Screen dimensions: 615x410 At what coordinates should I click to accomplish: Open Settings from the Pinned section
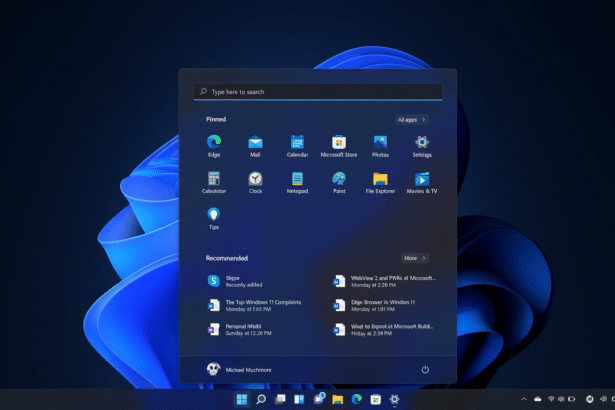pyautogui.click(x=422, y=146)
